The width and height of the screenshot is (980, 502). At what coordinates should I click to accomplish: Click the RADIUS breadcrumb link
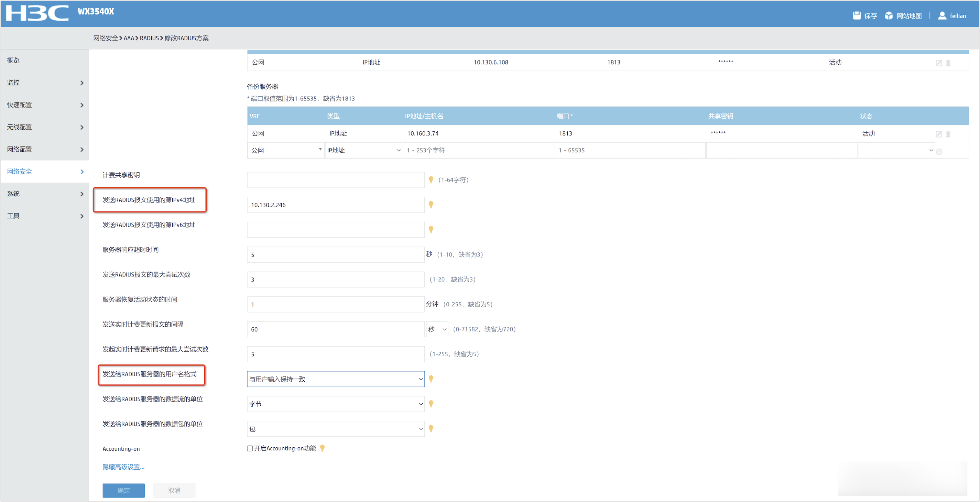(149, 38)
